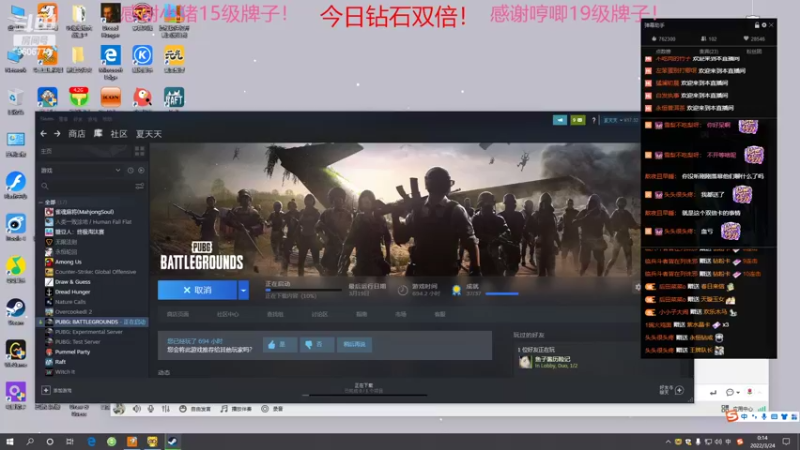Image resolution: width=800 pixels, height=450 pixels.
Task: Click speaker volume icon in streaming toolbar
Action: (137, 409)
